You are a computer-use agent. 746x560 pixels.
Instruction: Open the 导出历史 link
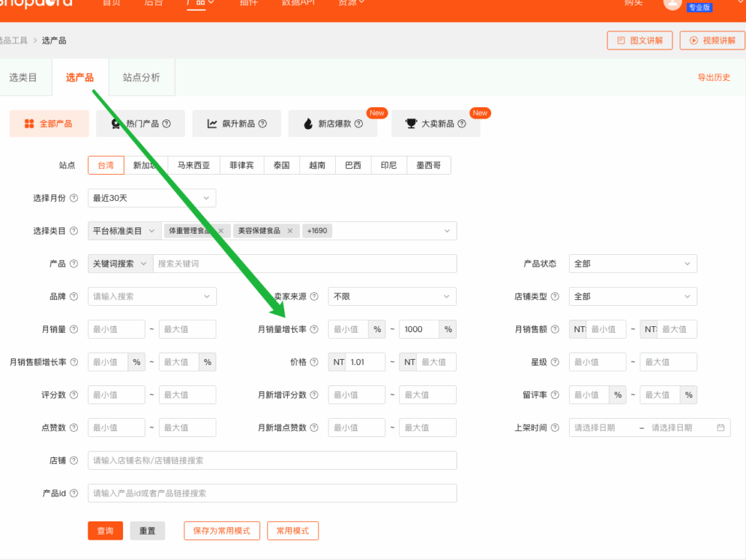pos(713,77)
